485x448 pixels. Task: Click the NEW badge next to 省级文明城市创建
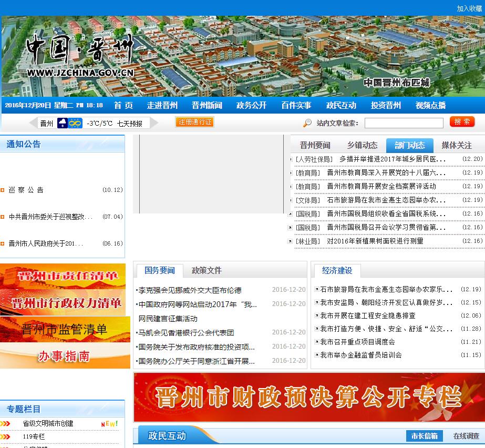(x=109, y=424)
